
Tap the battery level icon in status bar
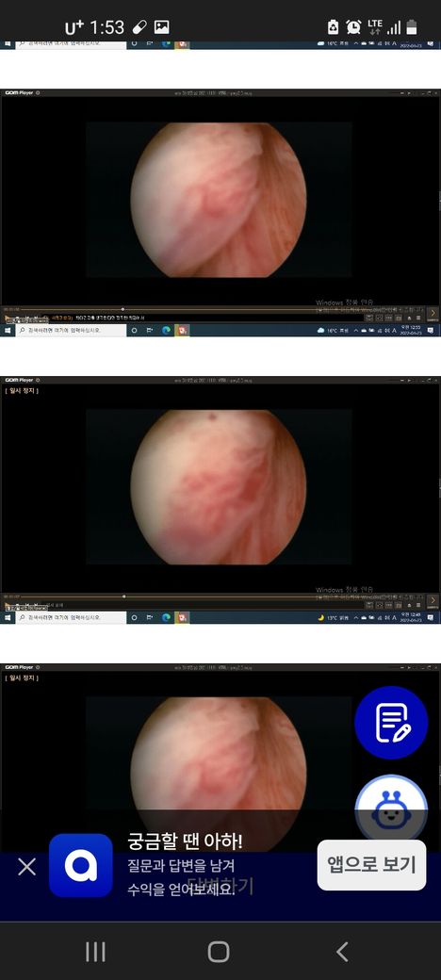[x=412, y=27]
